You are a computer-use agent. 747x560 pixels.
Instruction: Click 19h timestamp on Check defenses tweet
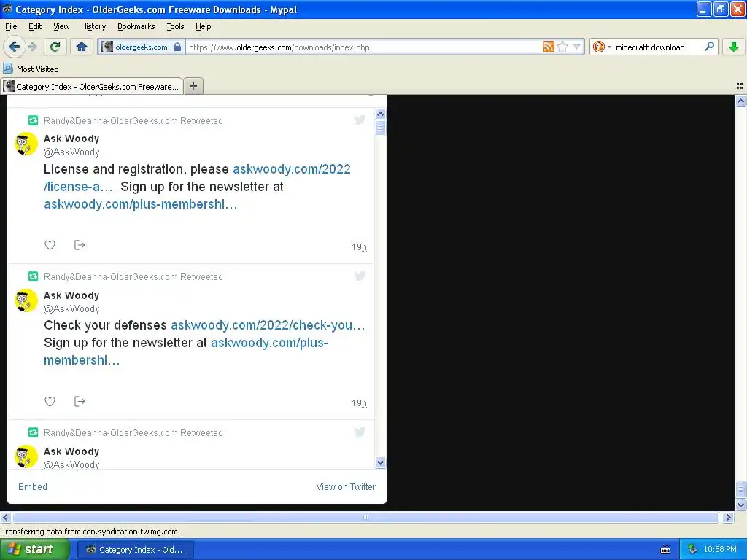click(x=359, y=403)
